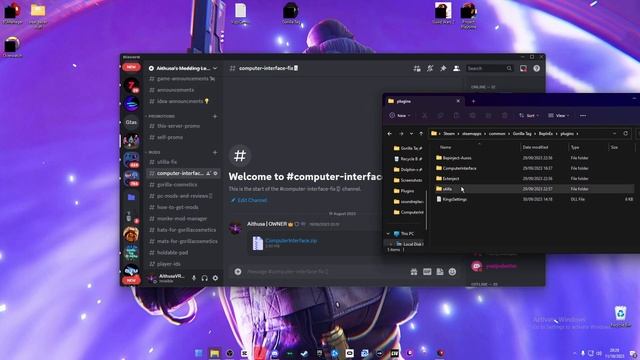Open the New dropdown in File Explorer
This screenshot has height=360, width=640.
(x=400, y=116)
